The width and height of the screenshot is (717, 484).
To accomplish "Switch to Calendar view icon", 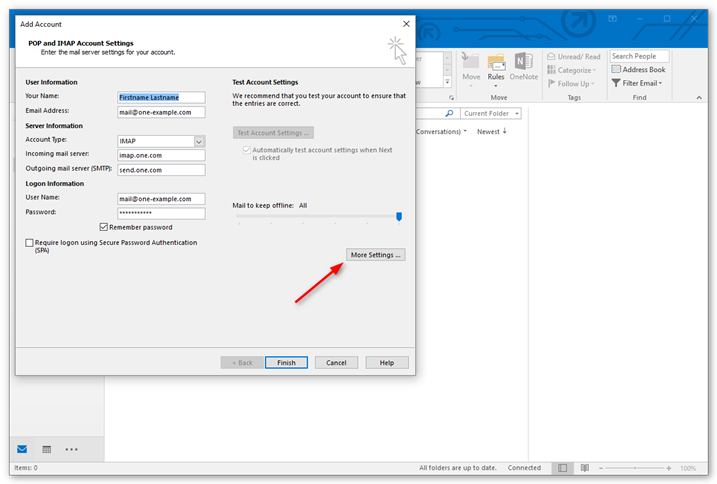I will click(x=47, y=449).
